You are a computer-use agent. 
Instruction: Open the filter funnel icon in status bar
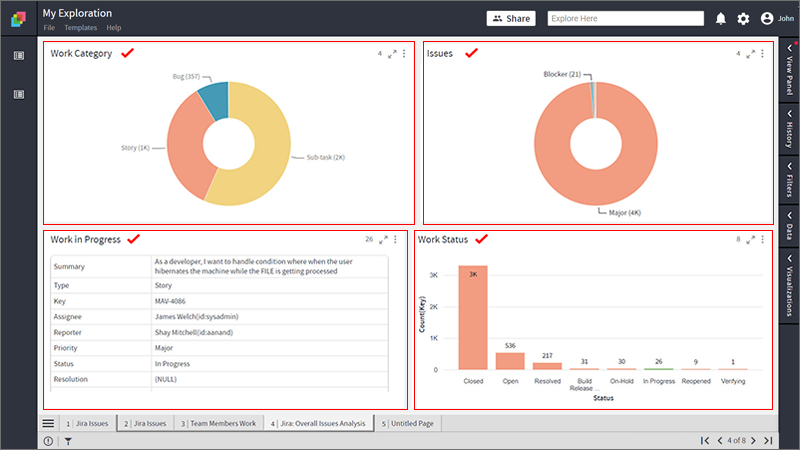pyautogui.click(x=68, y=441)
